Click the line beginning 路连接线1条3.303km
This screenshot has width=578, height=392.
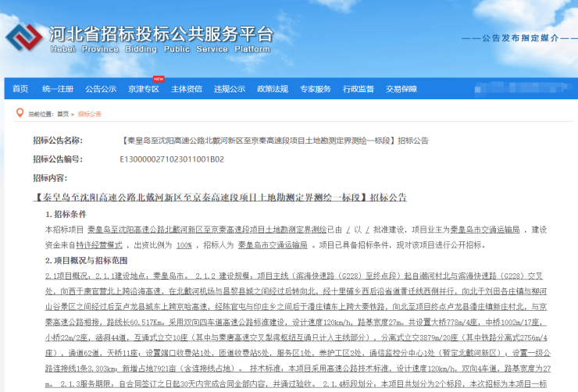coord(298,369)
